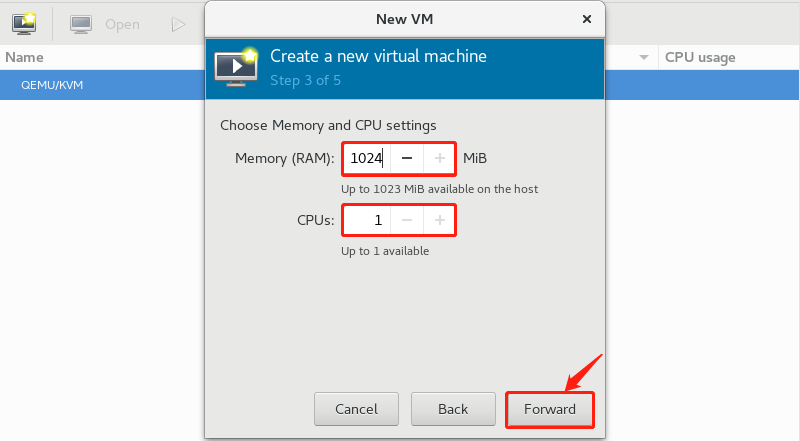Sort by the Name column header
The image size is (800, 441).
tap(25, 58)
